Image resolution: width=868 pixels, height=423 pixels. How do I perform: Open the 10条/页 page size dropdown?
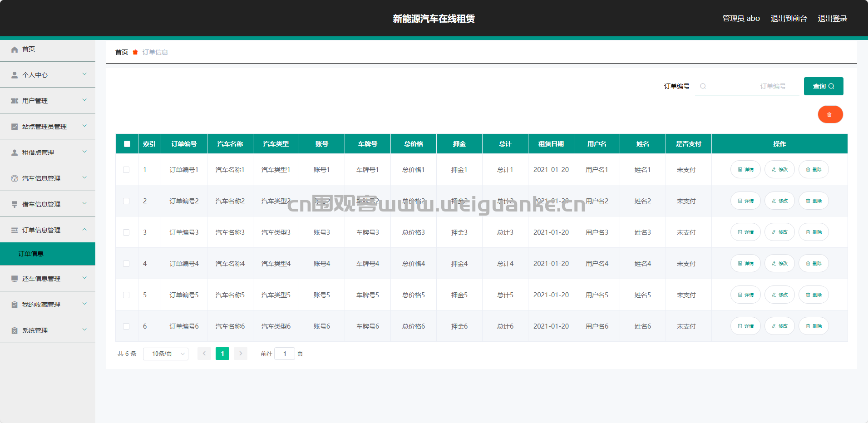tap(166, 354)
